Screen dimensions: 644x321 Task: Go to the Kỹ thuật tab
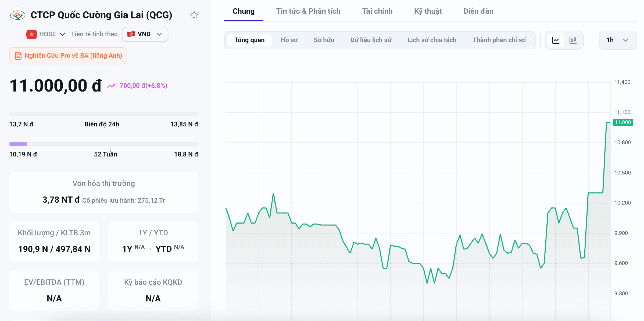pos(428,11)
